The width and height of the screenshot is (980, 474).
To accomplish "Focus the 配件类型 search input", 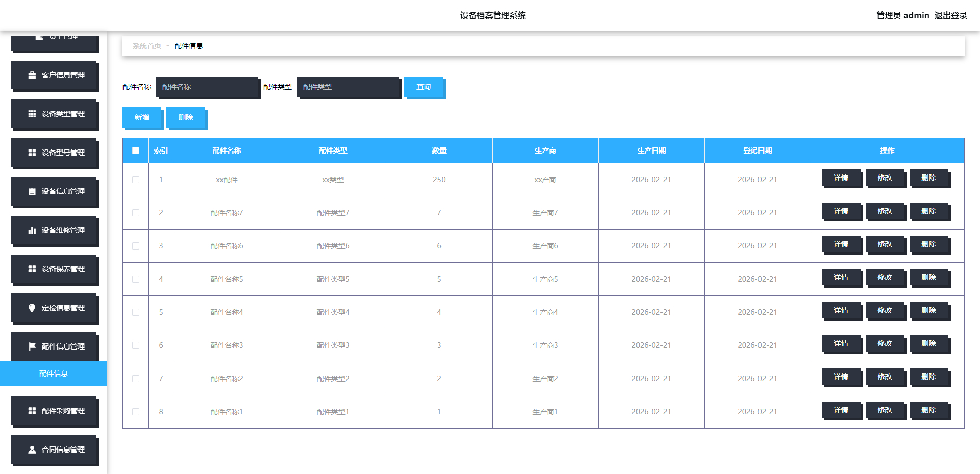I will (349, 87).
